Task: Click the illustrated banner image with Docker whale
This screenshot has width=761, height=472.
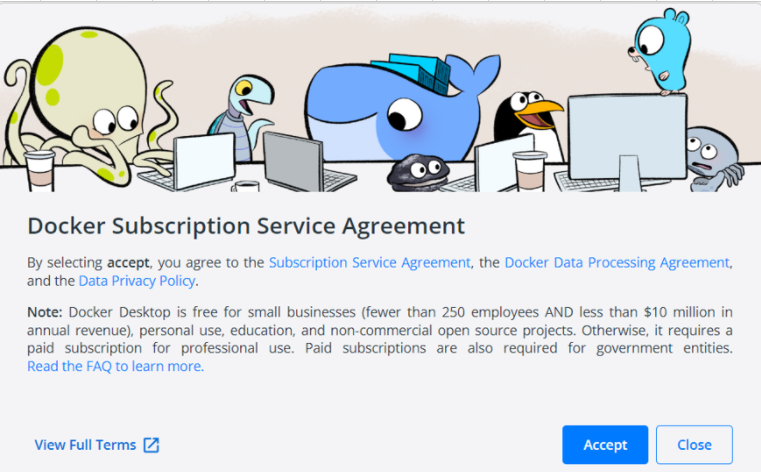Action: (x=380, y=99)
